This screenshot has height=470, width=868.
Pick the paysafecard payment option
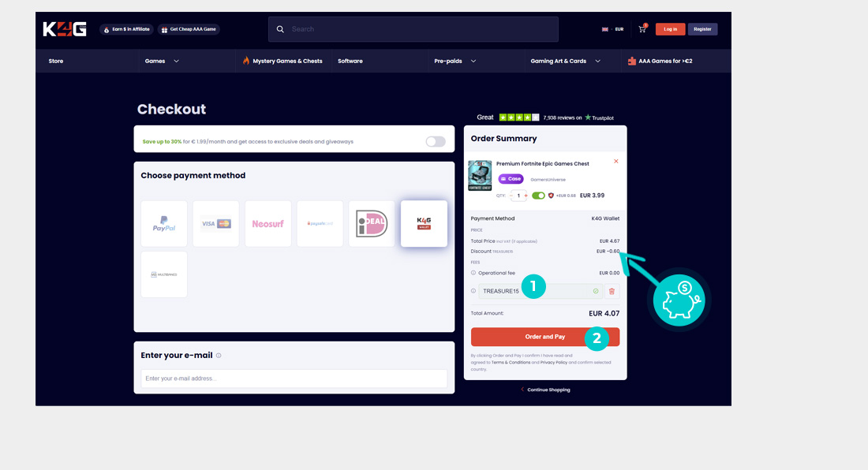(320, 223)
